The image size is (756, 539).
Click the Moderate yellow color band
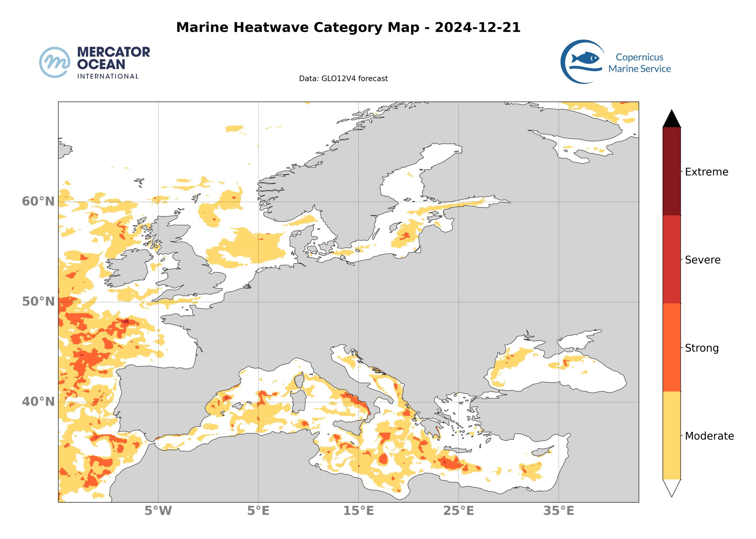tap(671, 435)
